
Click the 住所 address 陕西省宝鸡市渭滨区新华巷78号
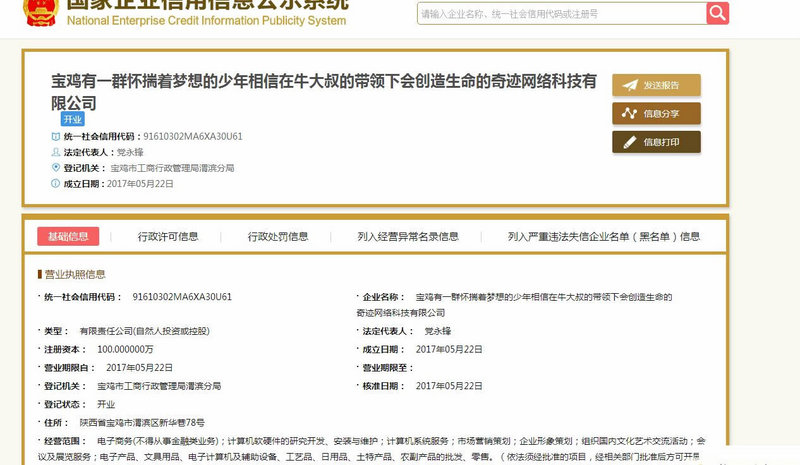tap(142, 423)
